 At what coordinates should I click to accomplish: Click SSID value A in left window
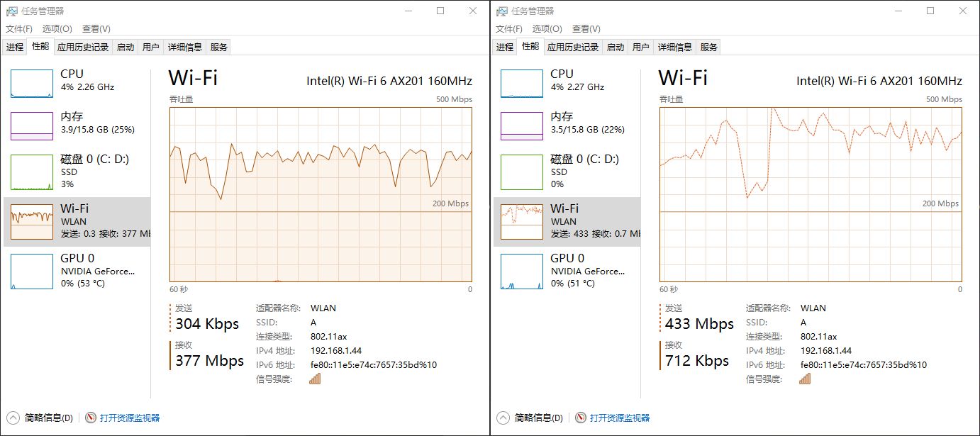pyautogui.click(x=313, y=323)
